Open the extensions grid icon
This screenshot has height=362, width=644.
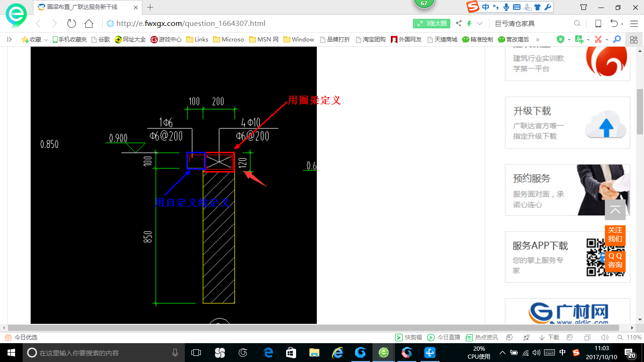pyautogui.click(x=634, y=40)
